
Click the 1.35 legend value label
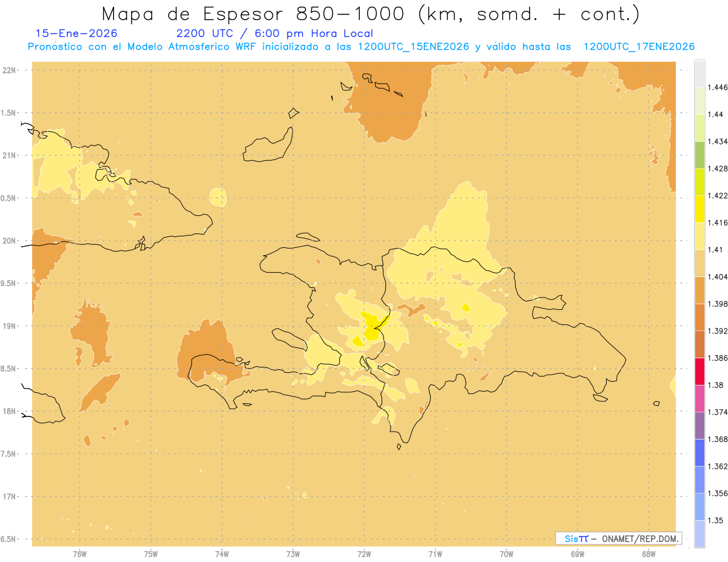pos(715,520)
